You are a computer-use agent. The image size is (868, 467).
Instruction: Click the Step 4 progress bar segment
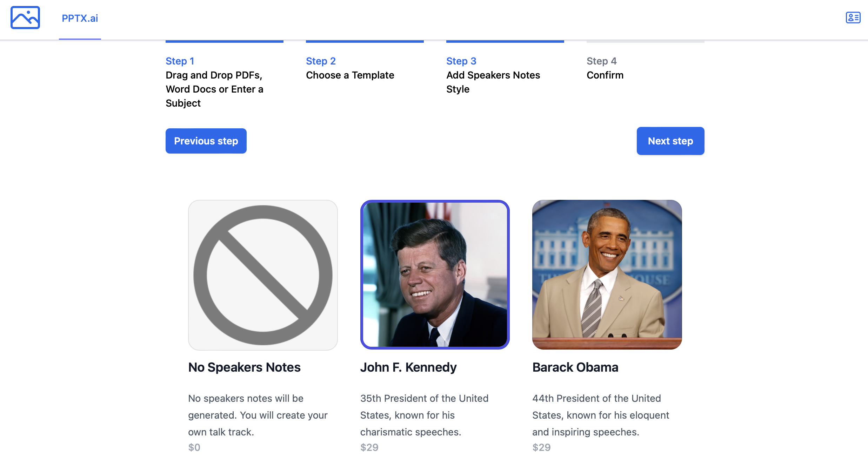645,42
